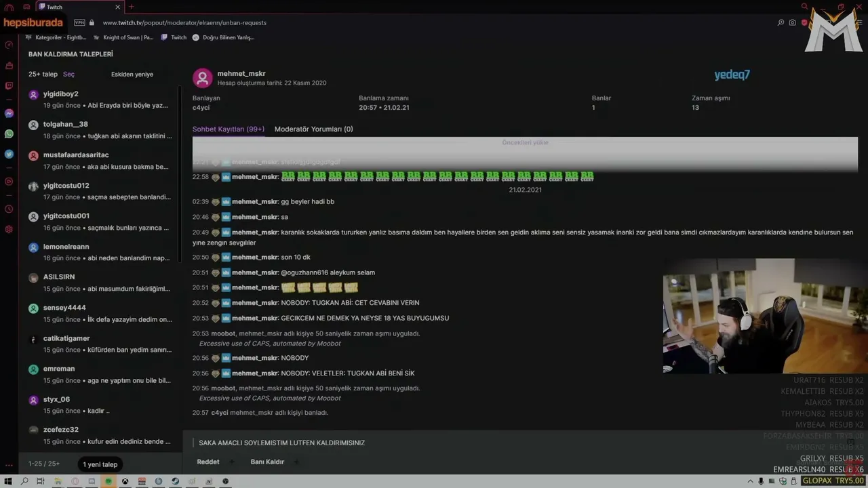Open the 'Knight of Swan' bookmark
The height and width of the screenshot is (488, 868).
[123, 37]
